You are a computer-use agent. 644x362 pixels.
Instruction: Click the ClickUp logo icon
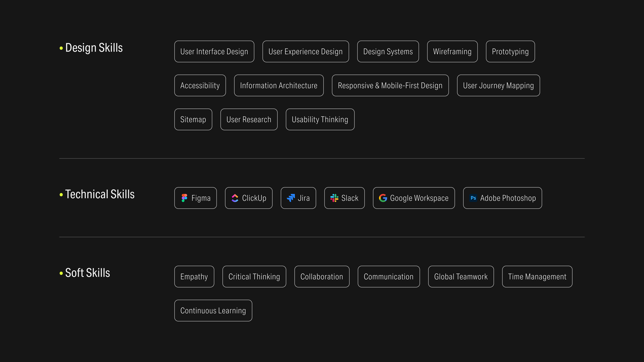(x=235, y=198)
